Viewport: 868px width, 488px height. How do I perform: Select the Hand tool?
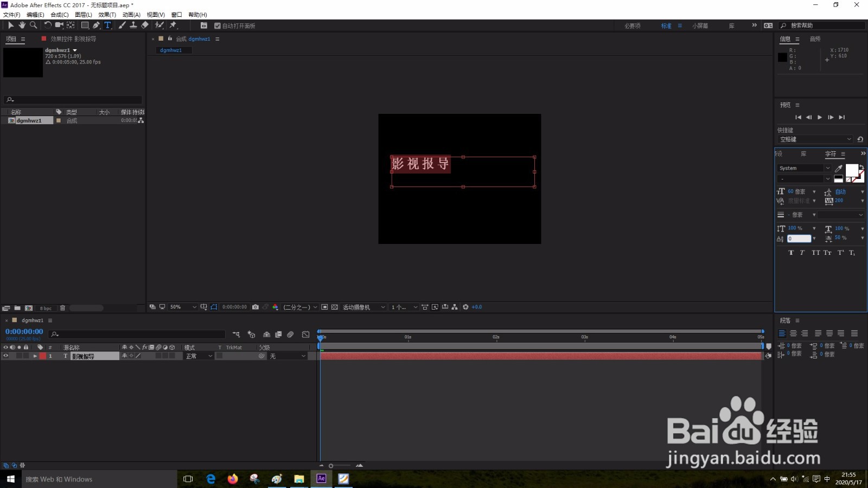[x=22, y=25]
